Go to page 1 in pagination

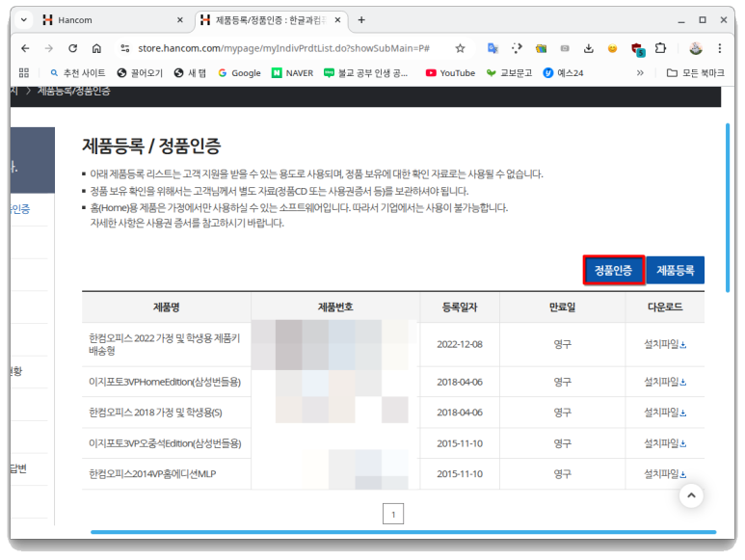click(393, 514)
